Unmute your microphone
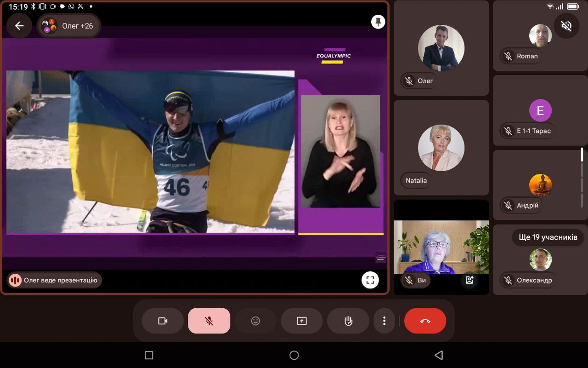This screenshot has height=368, width=588. tap(209, 321)
